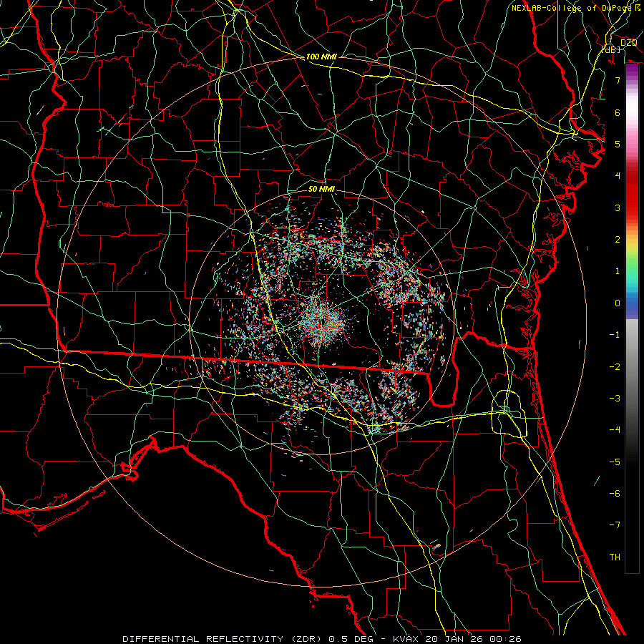Click the 7 value on the scale

[x=618, y=80]
